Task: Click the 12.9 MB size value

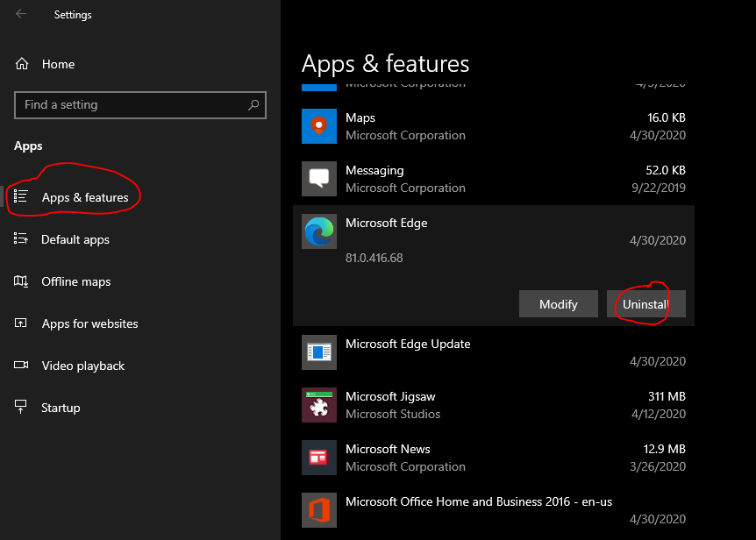Action: (665, 449)
